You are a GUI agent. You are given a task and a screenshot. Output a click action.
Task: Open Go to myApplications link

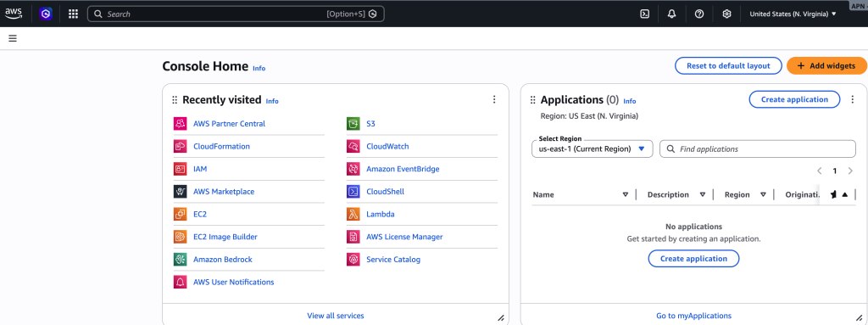tap(693, 316)
